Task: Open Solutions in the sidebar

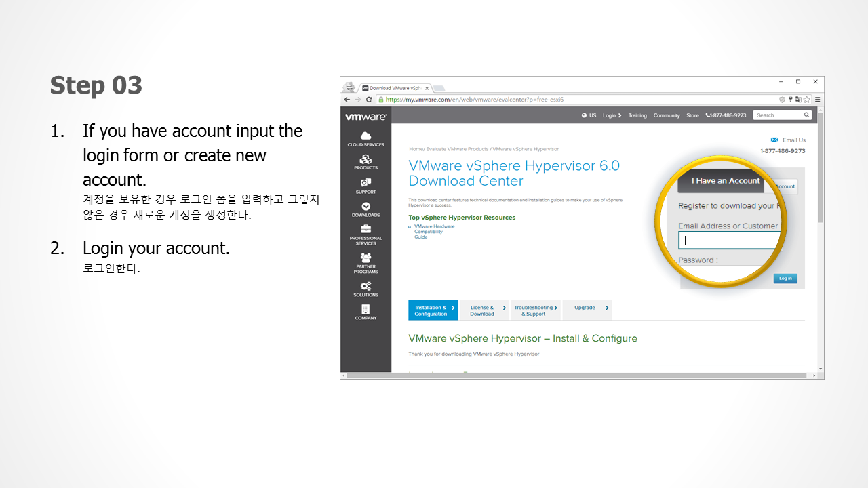Action: (x=366, y=289)
